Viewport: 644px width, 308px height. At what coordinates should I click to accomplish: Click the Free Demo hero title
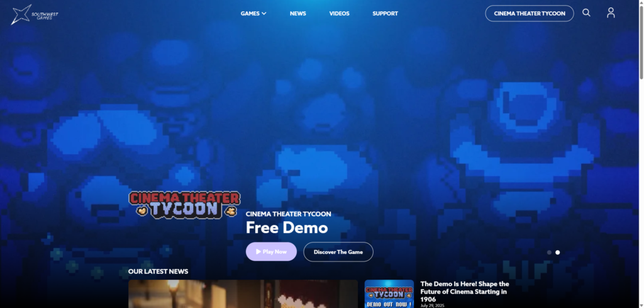(286, 227)
